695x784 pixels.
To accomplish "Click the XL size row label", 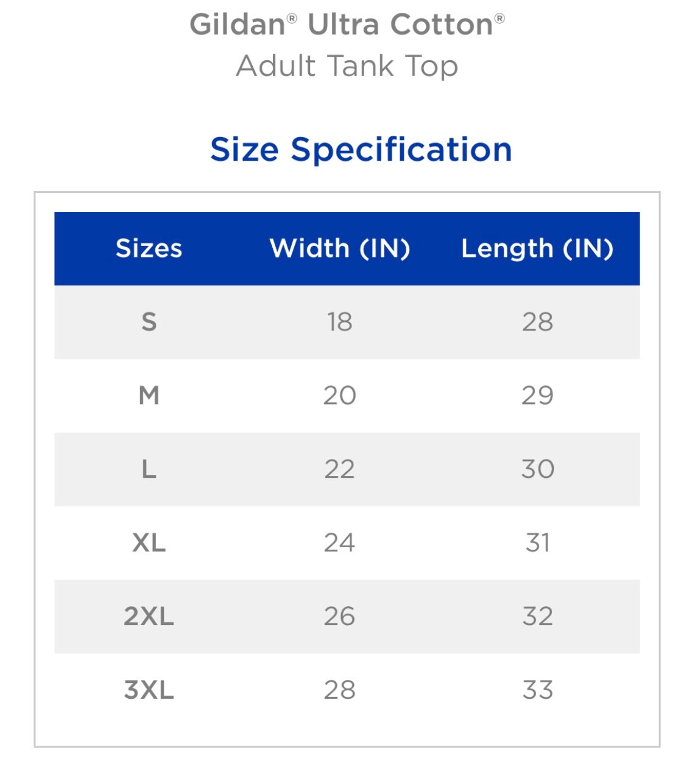I will [149, 543].
